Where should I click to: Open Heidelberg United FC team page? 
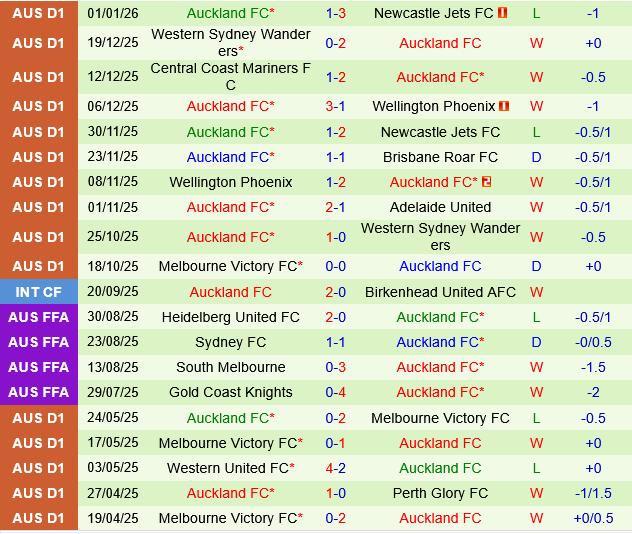coord(231,317)
